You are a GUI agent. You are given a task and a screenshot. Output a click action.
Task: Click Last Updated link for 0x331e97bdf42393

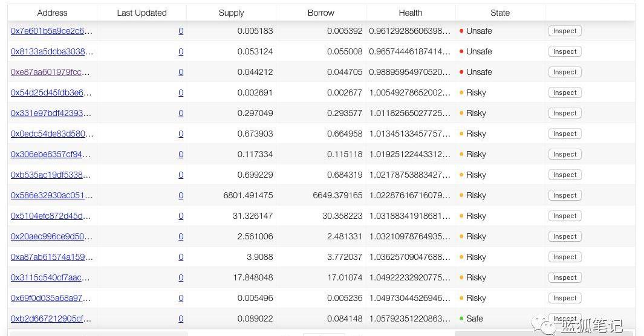tap(181, 113)
